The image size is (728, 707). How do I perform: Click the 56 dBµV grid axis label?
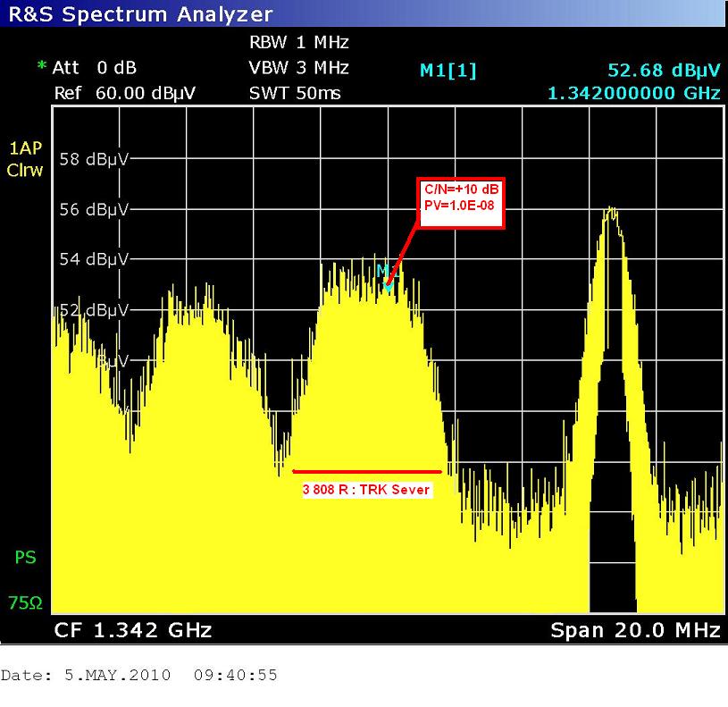pos(94,210)
